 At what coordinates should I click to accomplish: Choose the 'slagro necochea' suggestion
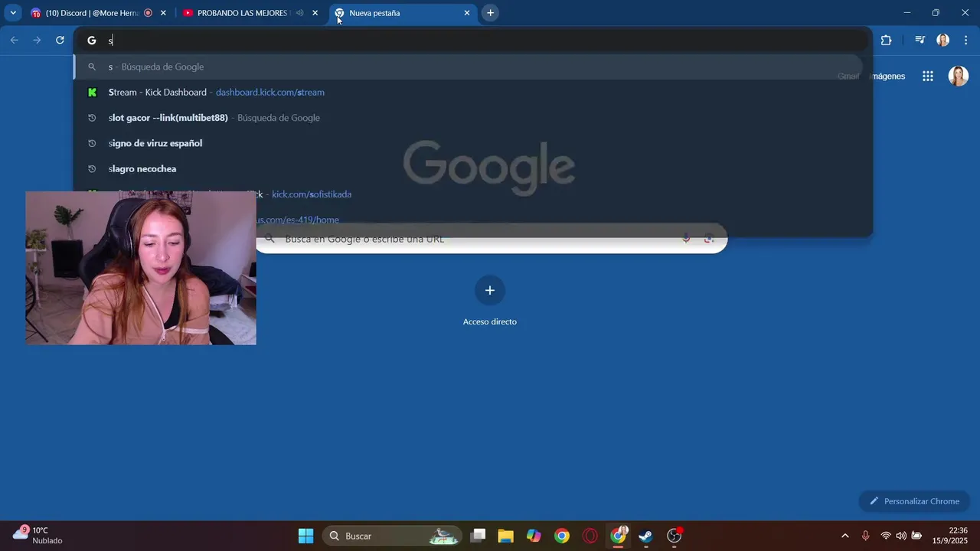pos(468,168)
